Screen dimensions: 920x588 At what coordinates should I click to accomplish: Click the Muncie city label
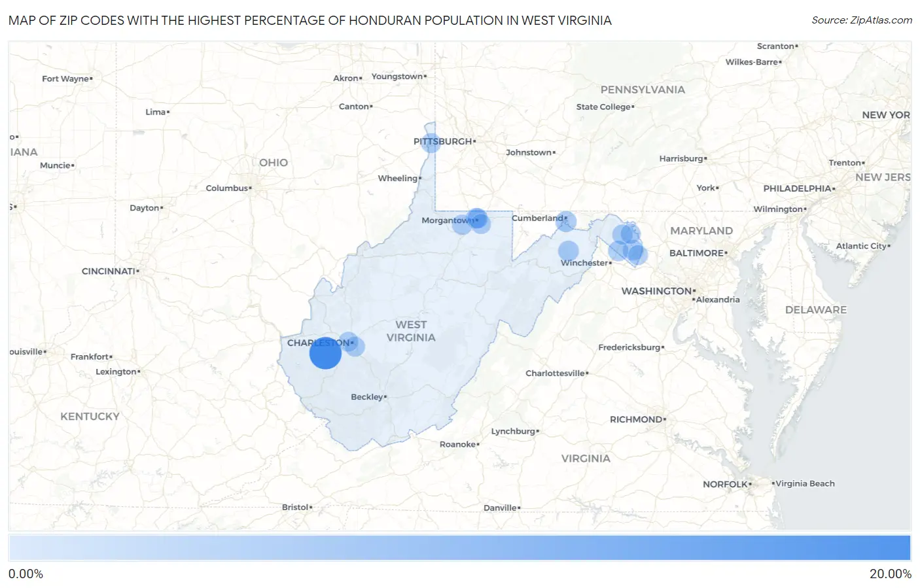point(55,165)
